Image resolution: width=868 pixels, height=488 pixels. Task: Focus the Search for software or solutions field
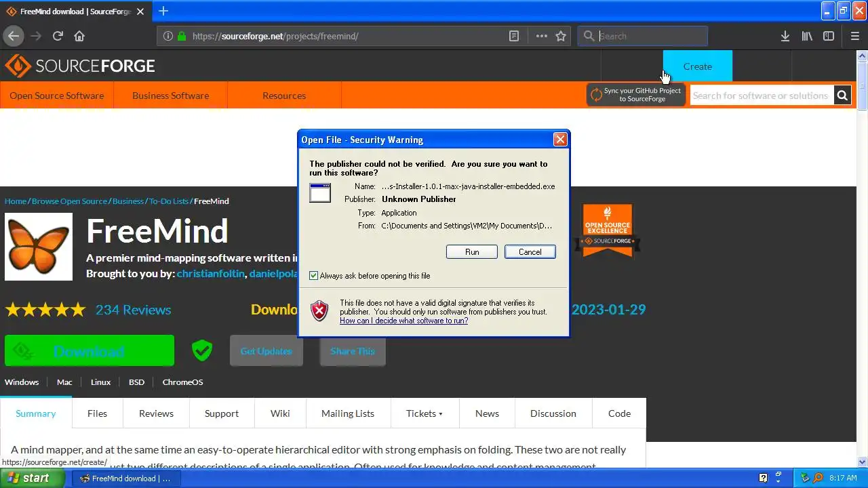click(762, 96)
